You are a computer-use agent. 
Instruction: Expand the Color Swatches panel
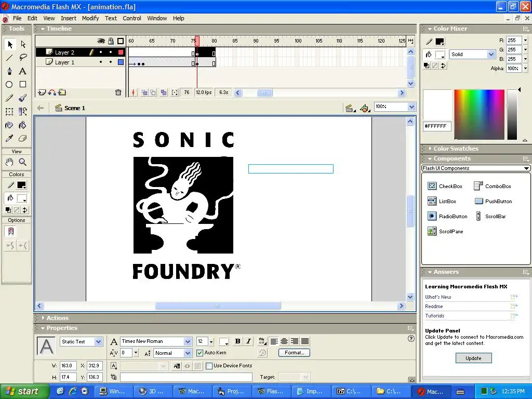click(430, 149)
